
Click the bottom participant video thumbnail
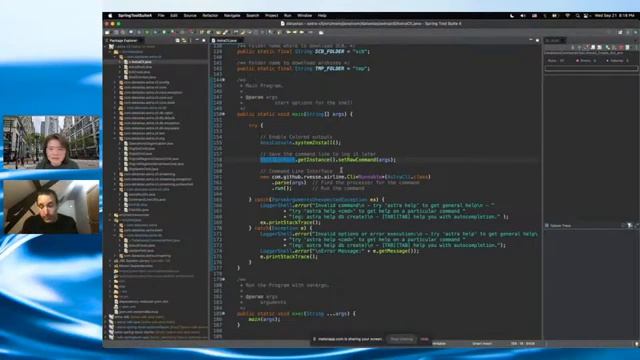point(51,207)
